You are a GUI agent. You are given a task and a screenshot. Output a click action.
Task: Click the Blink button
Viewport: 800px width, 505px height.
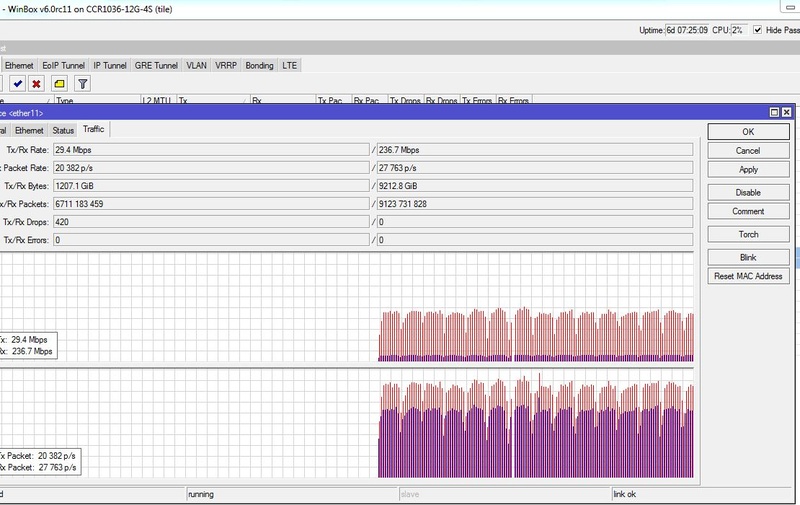[748, 257]
